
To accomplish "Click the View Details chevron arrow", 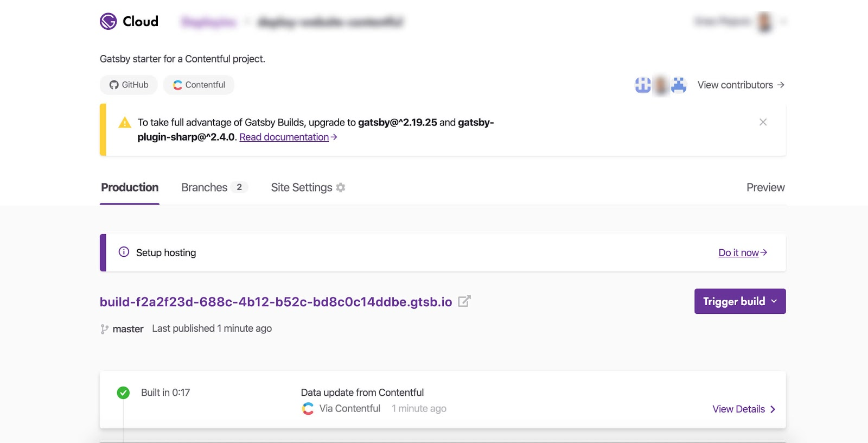I will [x=773, y=409].
